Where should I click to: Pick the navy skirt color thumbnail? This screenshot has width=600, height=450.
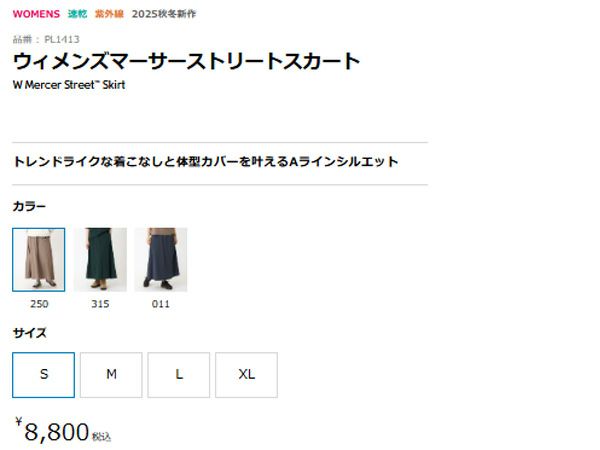[x=161, y=260]
